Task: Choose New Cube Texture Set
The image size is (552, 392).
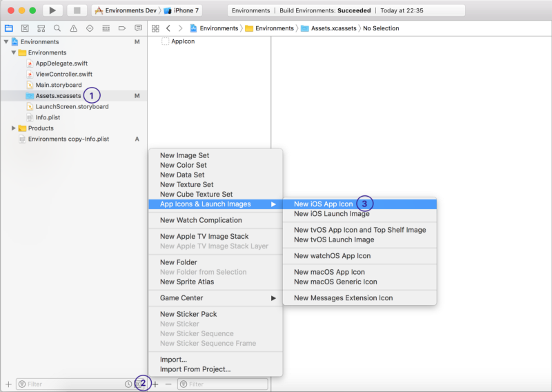Action: click(x=215, y=194)
